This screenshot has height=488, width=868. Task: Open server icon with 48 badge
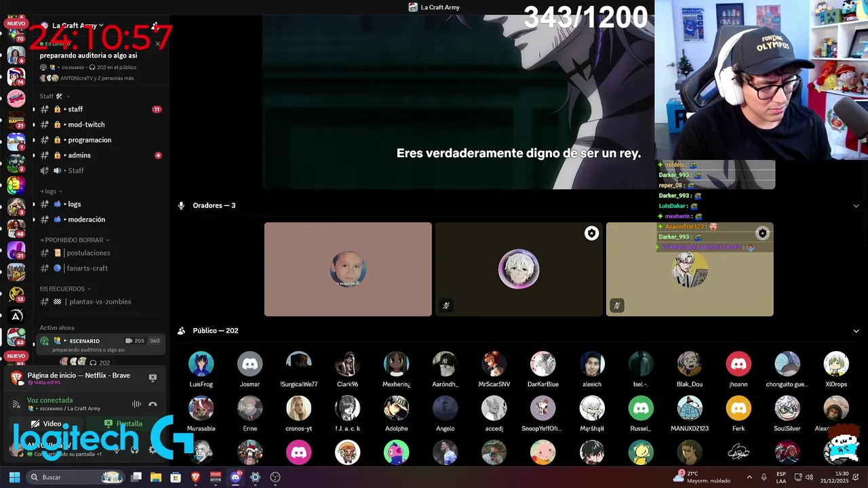(x=16, y=228)
